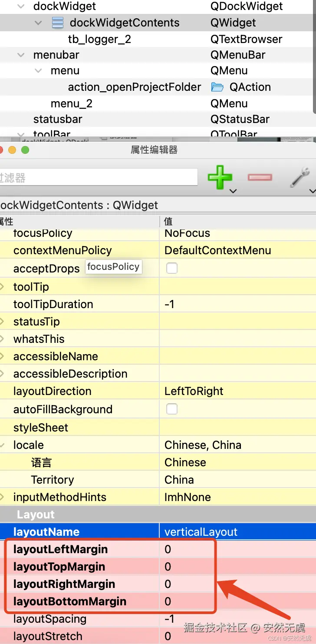The image size is (316, 644).
Task: Collapse the locale property group
Action: (3, 445)
